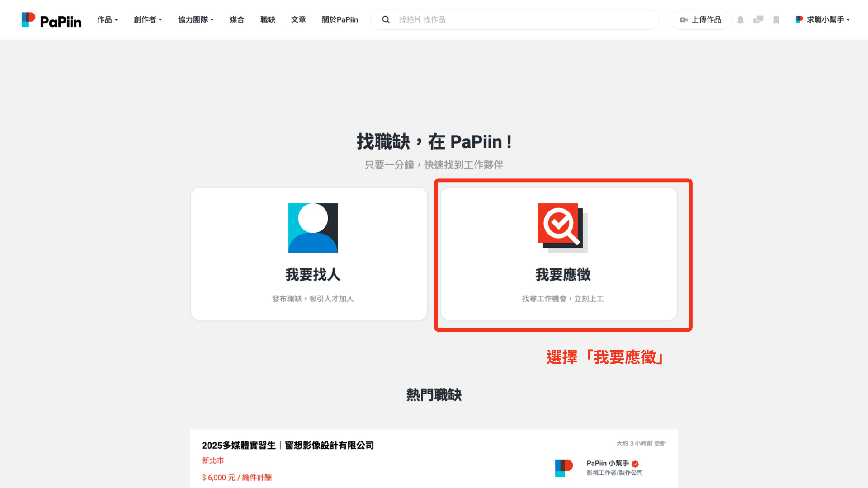
Task: Open the bookmarks icon in header
Action: [776, 20]
